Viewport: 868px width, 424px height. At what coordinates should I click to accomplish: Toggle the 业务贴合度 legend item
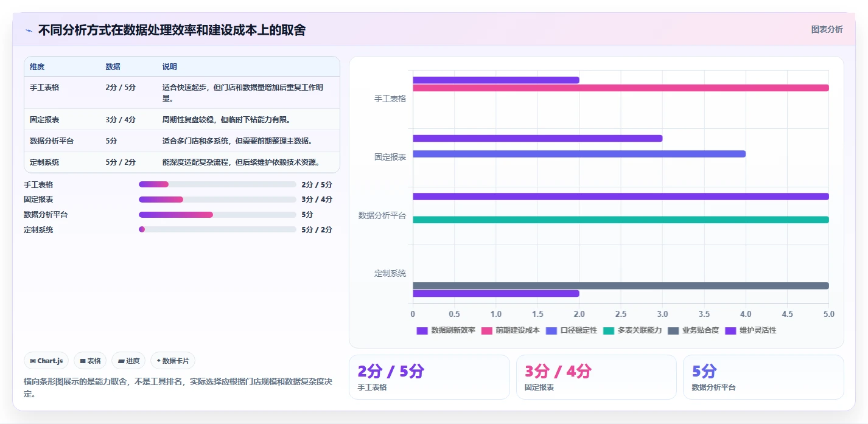[693, 330]
